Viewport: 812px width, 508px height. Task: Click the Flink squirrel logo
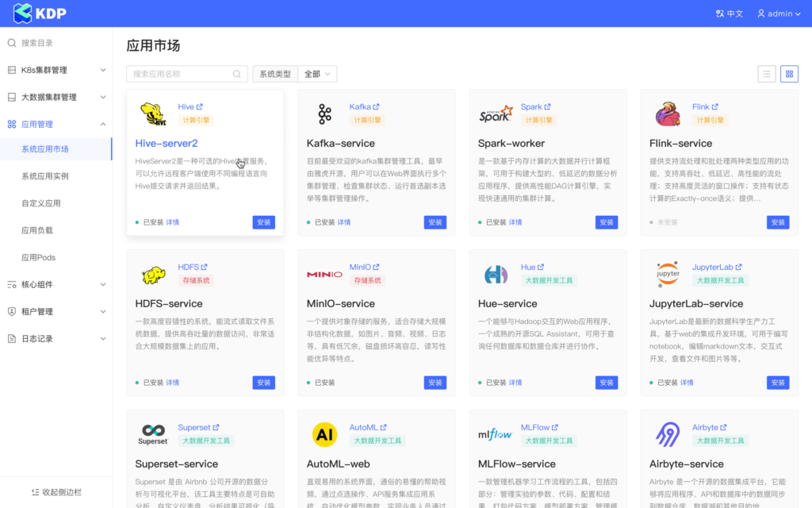(x=668, y=114)
